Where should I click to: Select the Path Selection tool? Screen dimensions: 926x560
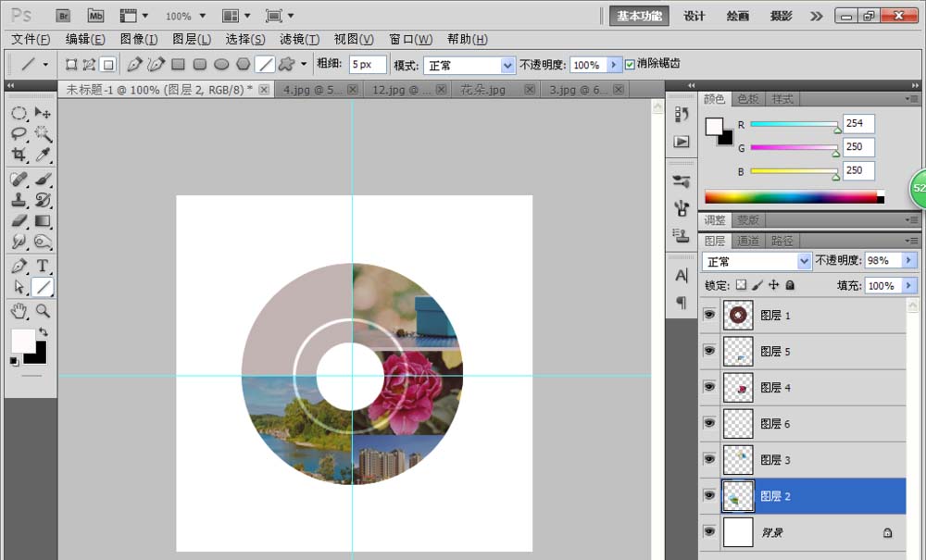[x=19, y=287]
